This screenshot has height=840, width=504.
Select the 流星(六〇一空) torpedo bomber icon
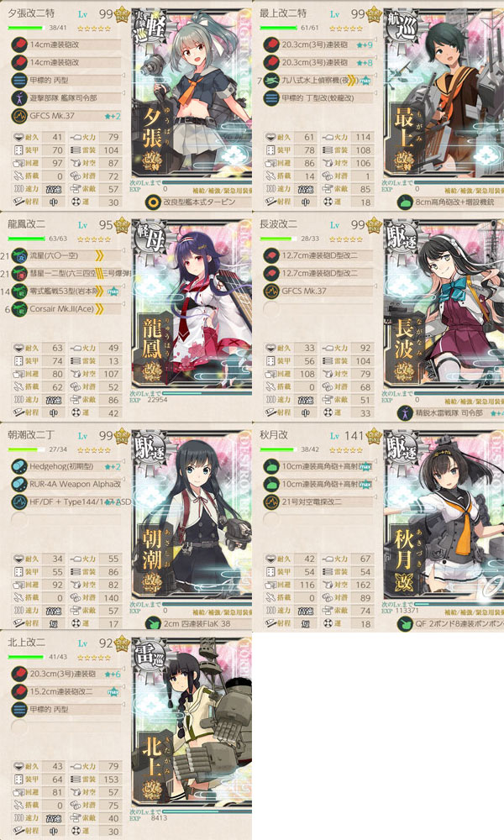pos(19,255)
